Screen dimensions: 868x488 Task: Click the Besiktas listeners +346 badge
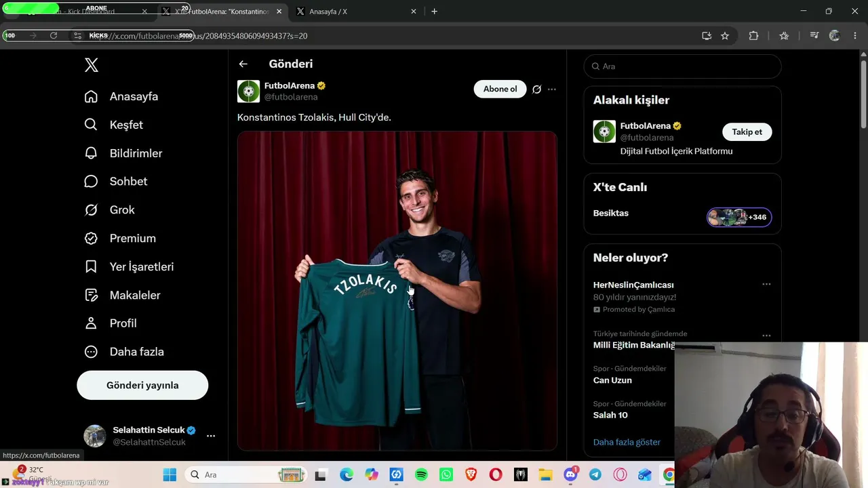[739, 217]
